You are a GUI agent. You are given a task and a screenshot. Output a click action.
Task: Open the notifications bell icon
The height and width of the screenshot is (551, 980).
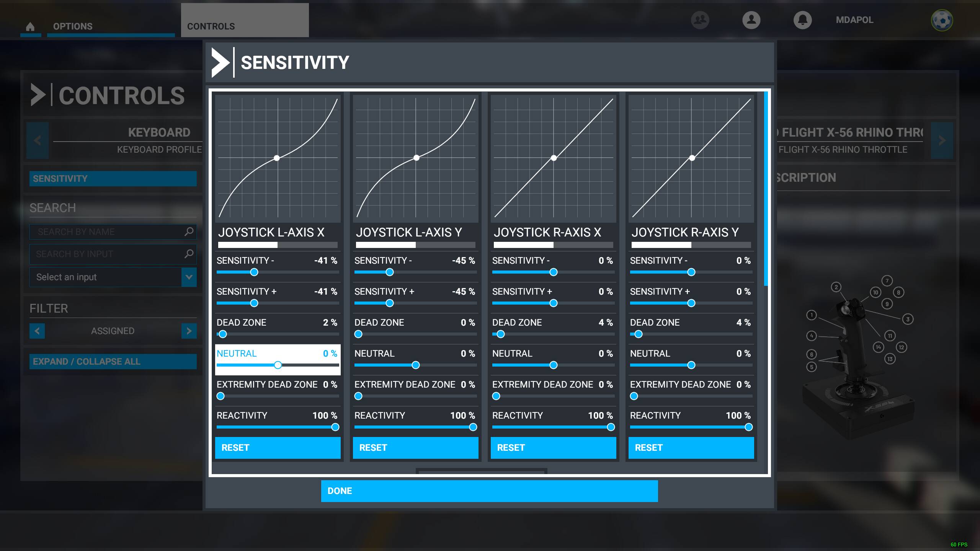802,20
